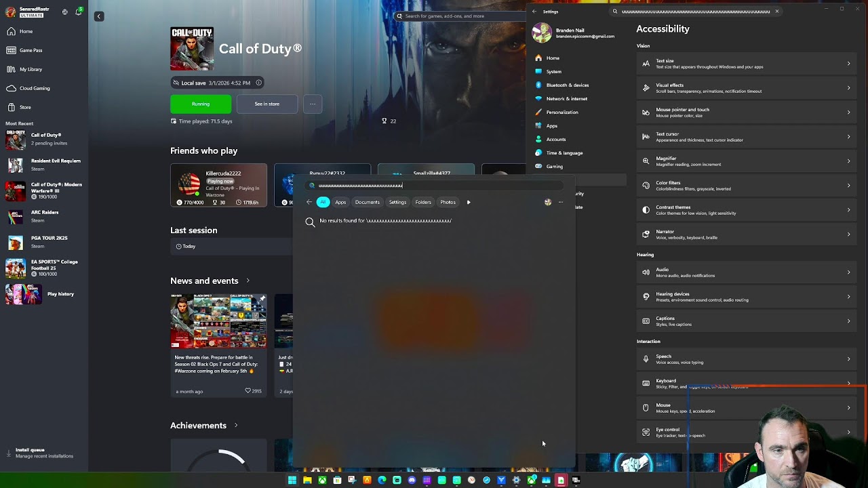This screenshot has height=488, width=868.
Task: Select EA SPORTS College Football 25
Action: pyautogui.click(x=44, y=268)
